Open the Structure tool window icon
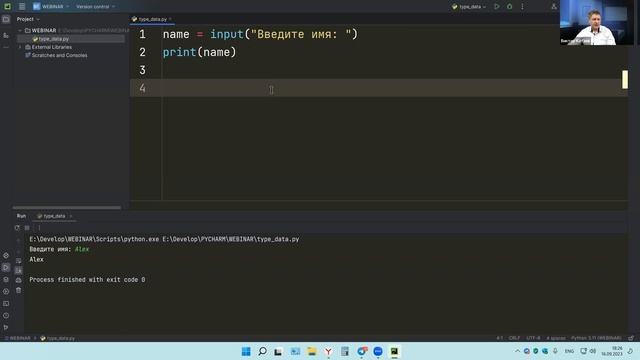The image size is (640, 360). pyautogui.click(x=6, y=36)
